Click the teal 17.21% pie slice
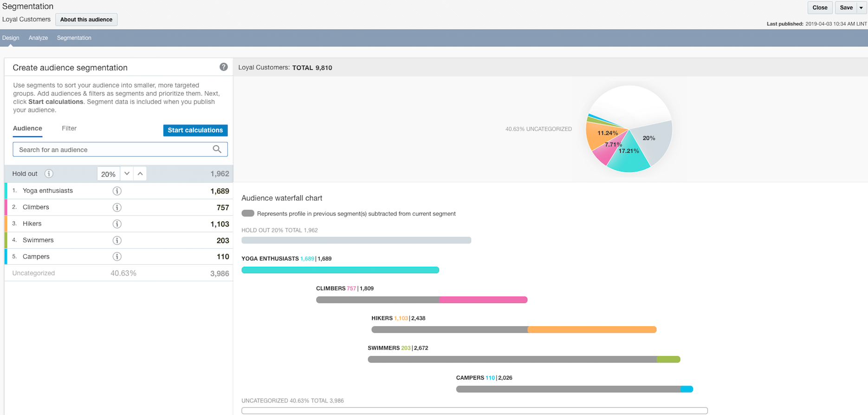The width and height of the screenshot is (868, 415). coord(629,156)
